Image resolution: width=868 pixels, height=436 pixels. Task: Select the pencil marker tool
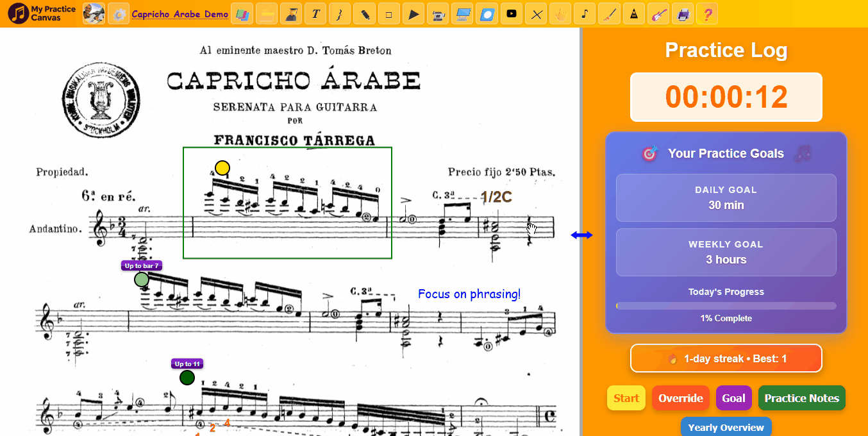tap(365, 13)
